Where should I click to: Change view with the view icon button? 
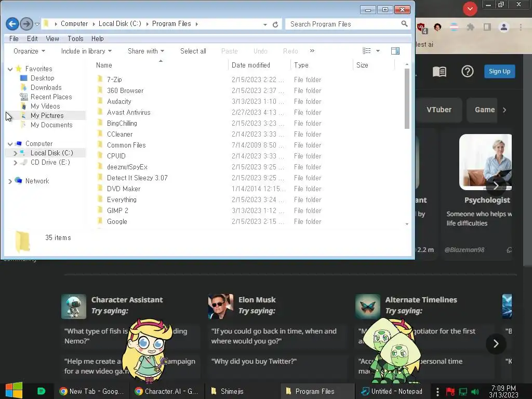click(366, 51)
